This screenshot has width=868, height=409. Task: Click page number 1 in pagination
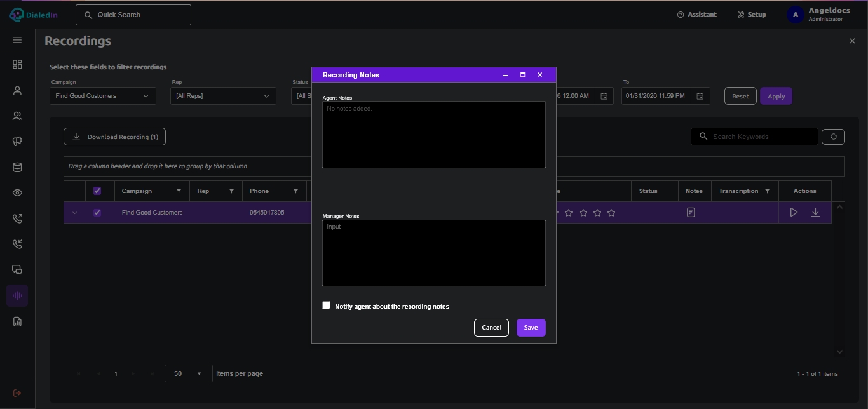(116, 374)
